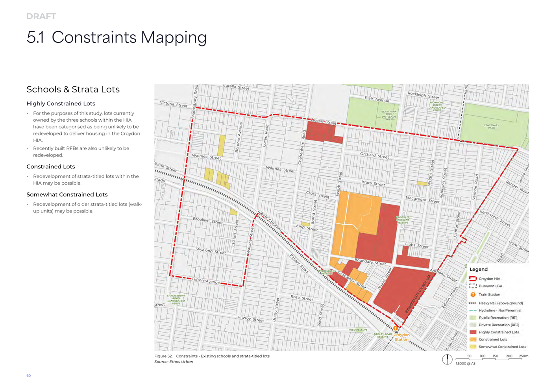
Task: Click the Private Recreation (RE2) legend swatch
Action: pos(473,325)
